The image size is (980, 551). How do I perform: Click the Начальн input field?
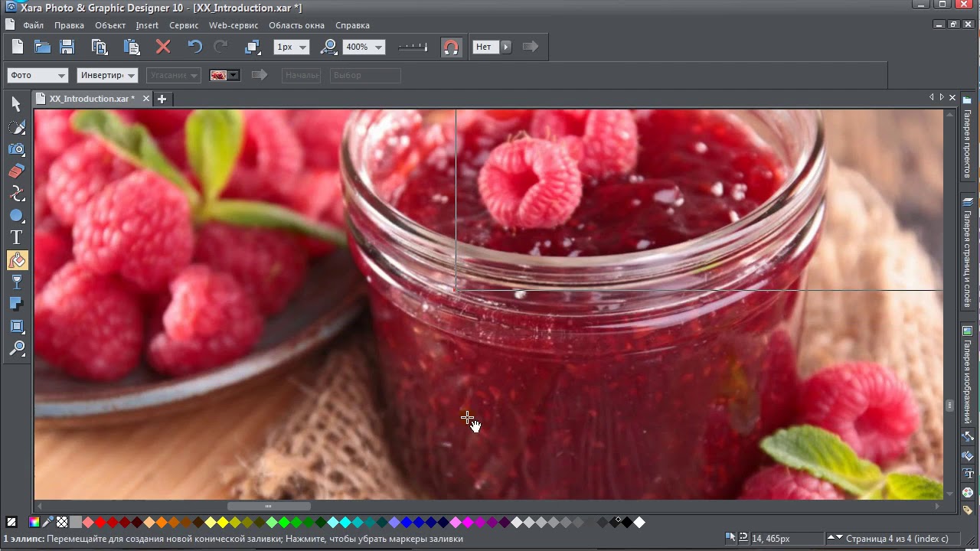301,75
